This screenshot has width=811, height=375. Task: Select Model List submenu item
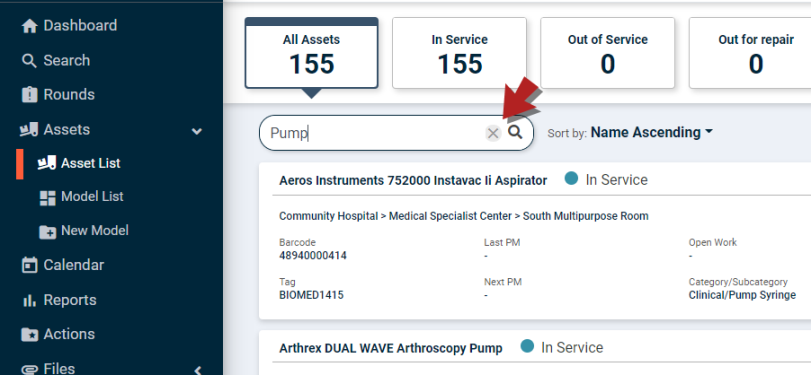click(x=92, y=197)
